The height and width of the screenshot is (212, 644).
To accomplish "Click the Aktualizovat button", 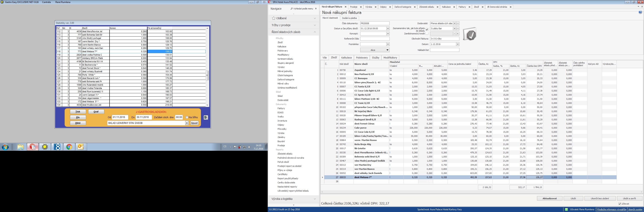I will (x=550, y=198).
